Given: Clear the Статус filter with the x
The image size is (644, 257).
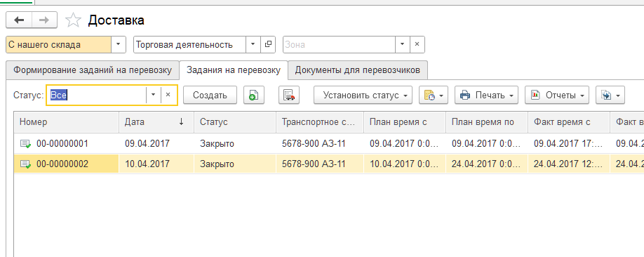Looking at the screenshot, I should pos(168,95).
